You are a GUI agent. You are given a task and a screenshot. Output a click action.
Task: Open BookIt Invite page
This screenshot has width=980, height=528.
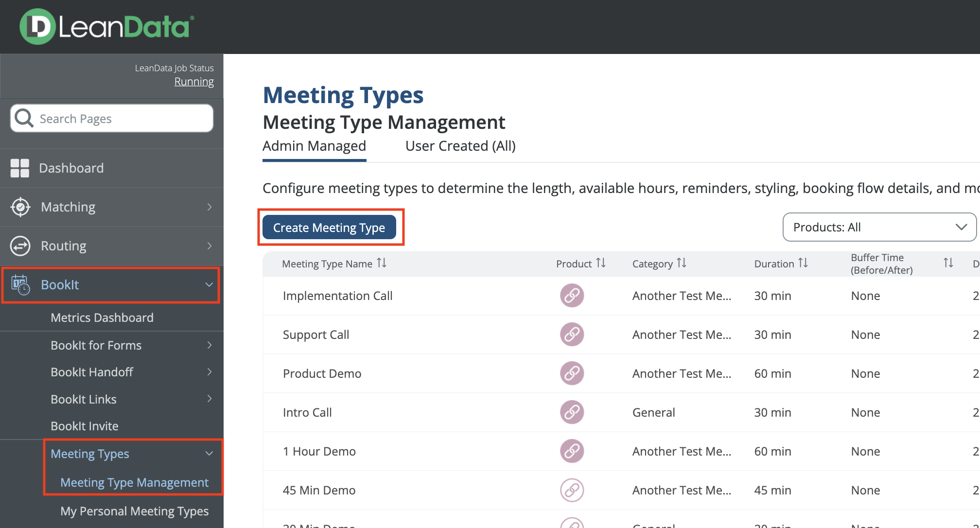point(85,426)
